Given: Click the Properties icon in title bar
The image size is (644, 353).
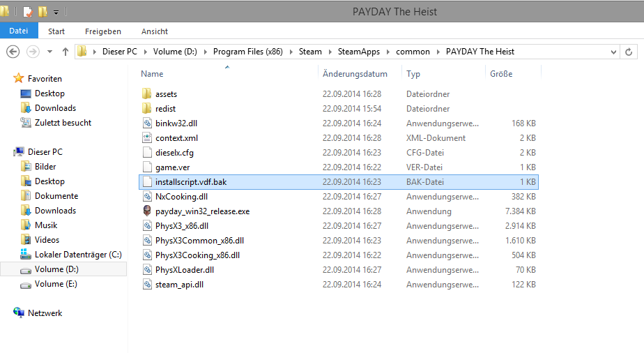Looking at the screenshot, I should point(28,12).
